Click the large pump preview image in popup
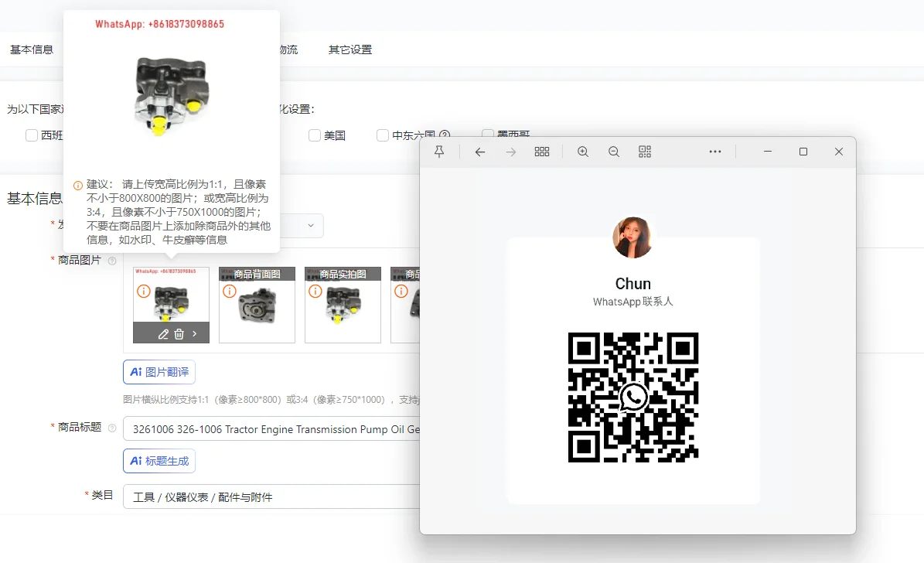 [x=172, y=95]
